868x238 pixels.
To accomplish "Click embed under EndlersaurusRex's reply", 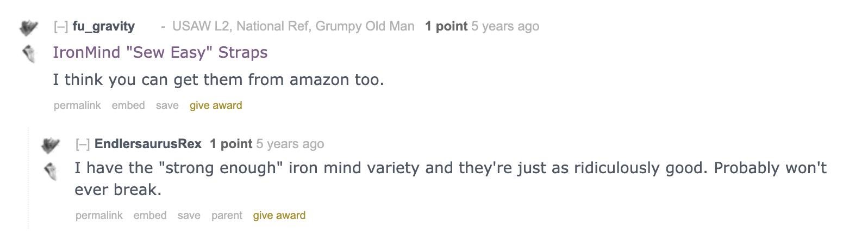I will tap(150, 215).
